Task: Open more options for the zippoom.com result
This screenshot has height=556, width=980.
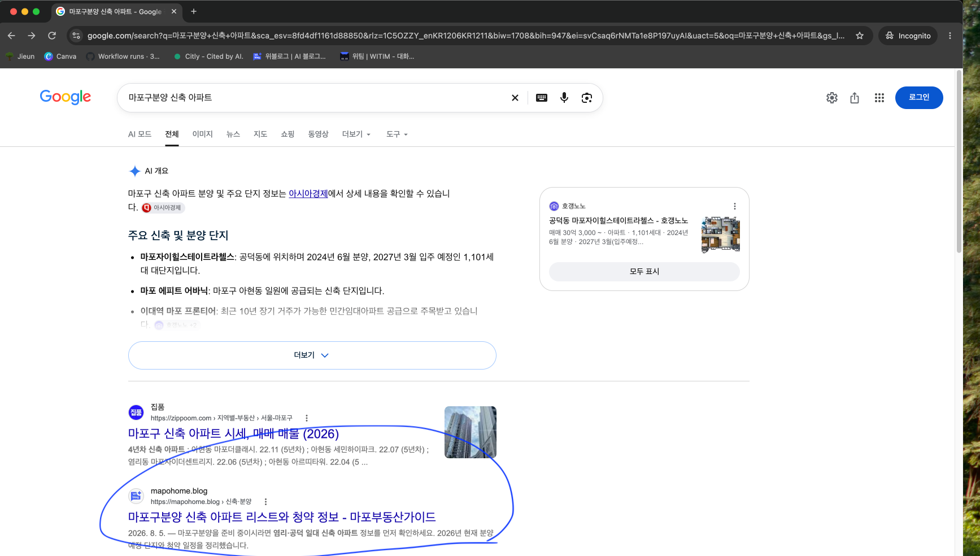Action: coord(307,418)
